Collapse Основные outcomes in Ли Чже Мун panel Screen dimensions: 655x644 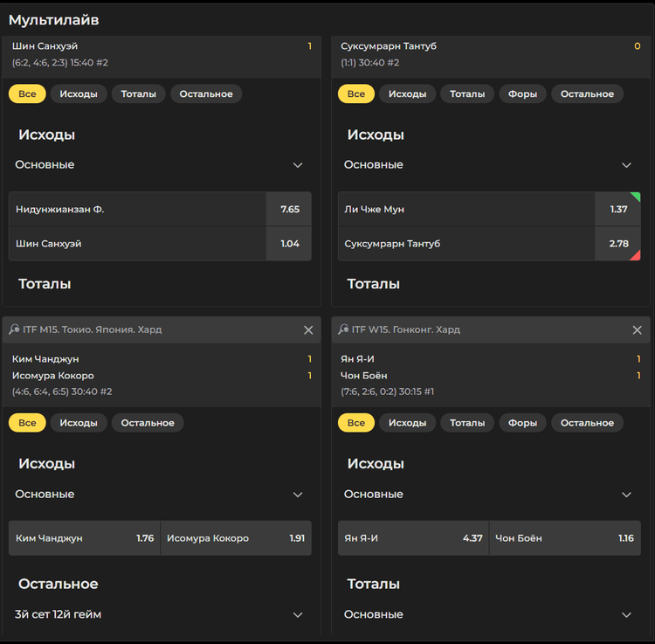click(626, 165)
